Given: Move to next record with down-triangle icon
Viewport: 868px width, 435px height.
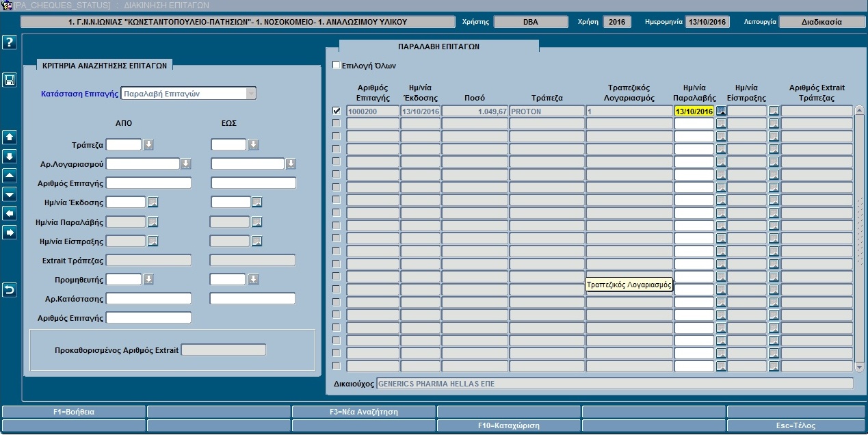Looking at the screenshot, I should coord(10,194).
